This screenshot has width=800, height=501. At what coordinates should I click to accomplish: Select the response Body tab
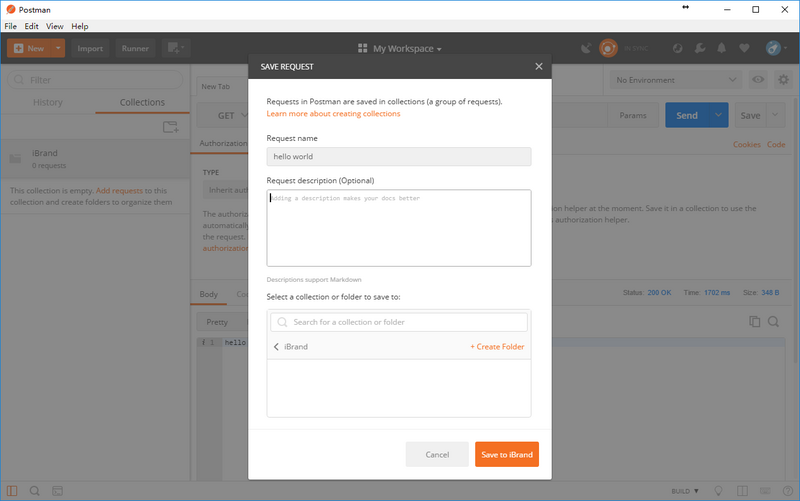click(208, 294)
